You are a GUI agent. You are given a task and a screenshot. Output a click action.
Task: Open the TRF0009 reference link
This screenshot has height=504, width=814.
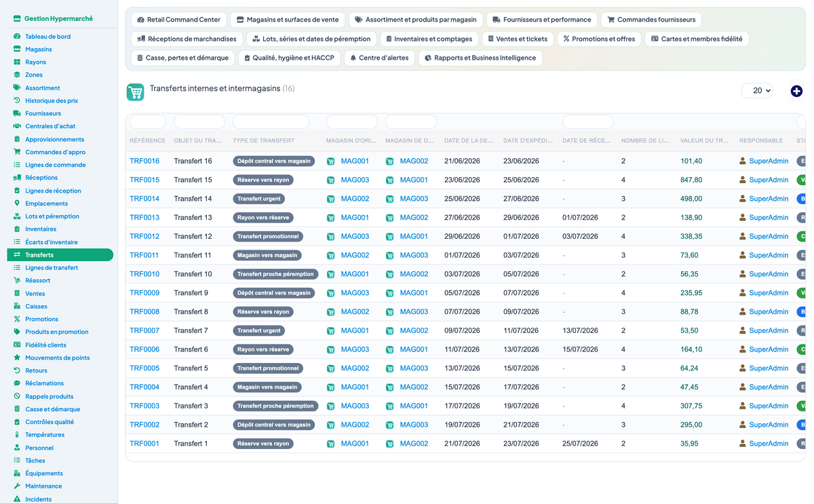tap(144, 293)
